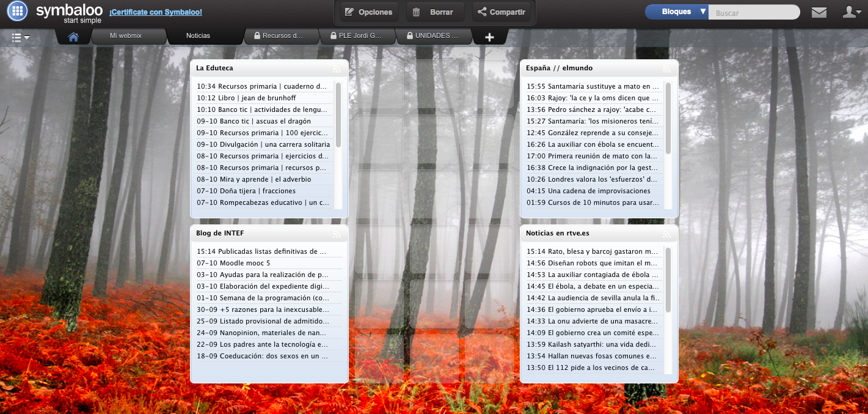Screen dimensions: 868x414
Task: Focus the Buscar search field
Action: 754,13
